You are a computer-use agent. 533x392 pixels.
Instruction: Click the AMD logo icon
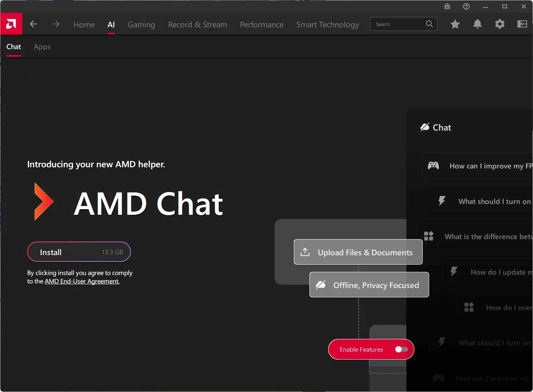point(11,24)
